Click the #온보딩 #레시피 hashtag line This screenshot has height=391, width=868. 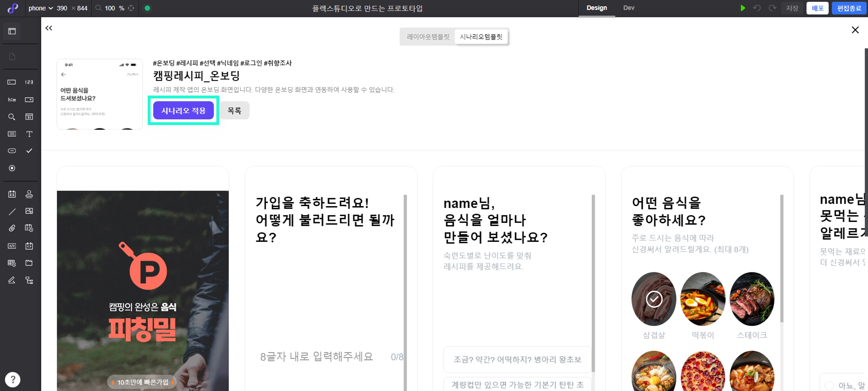tap(222, 63)
